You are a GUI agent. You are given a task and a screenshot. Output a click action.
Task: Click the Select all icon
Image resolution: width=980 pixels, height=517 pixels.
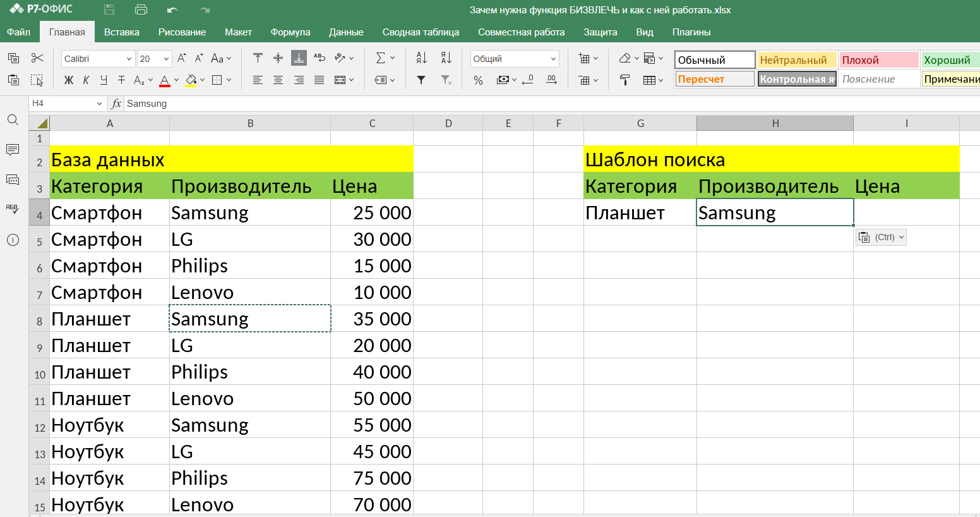pyautogui.click(x=37, y=80)
